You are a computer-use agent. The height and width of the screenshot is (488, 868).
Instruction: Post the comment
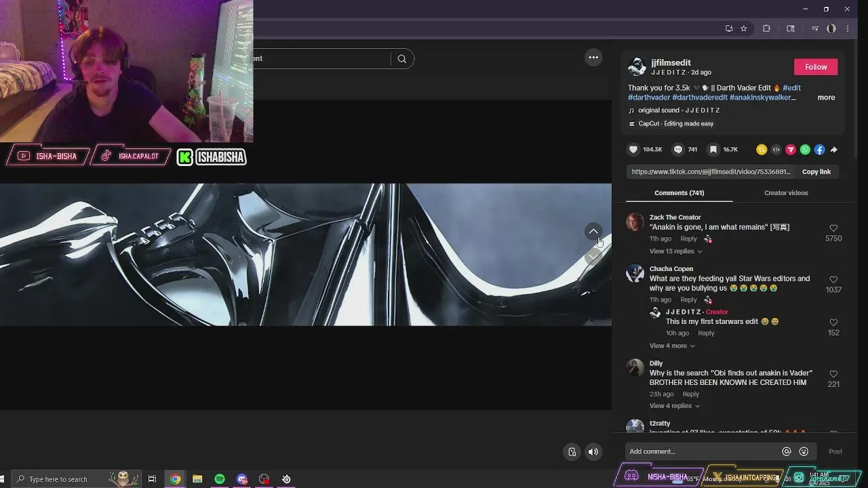(x=835, y=451)
